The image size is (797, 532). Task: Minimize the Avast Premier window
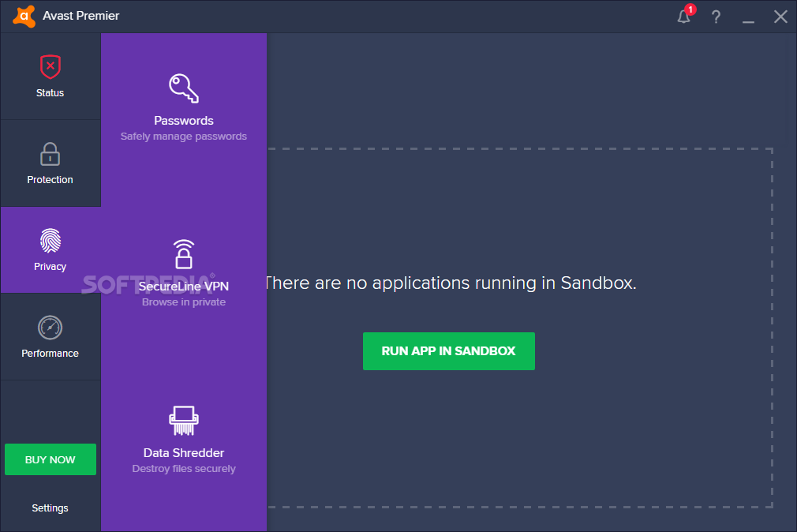click(748, 21)
